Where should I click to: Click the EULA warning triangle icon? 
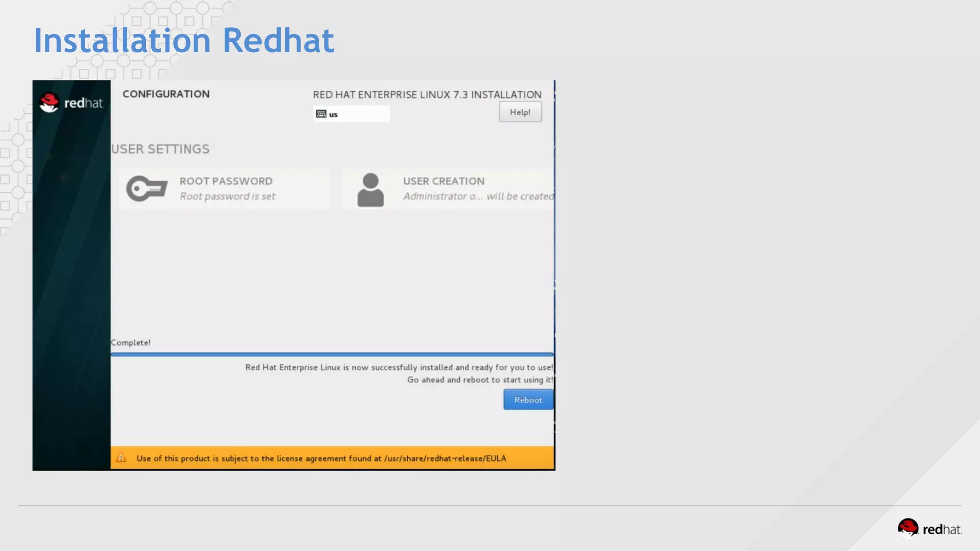tap(122, 458)
